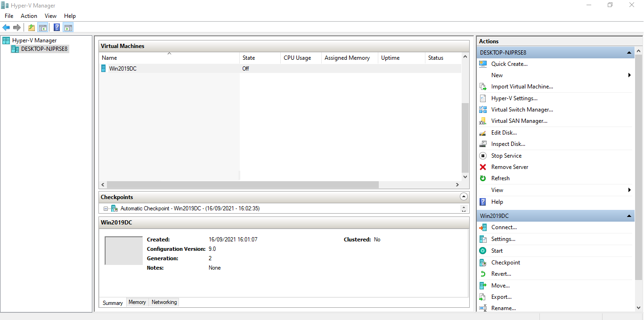
Task: Click green Refresh icon
Action: [x=483, y=178]
